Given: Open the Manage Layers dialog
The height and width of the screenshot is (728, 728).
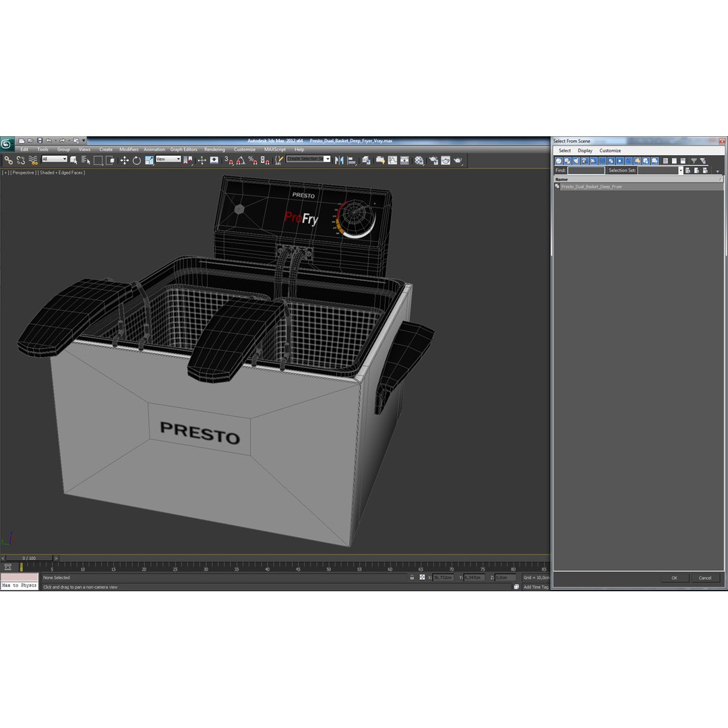Looking at the screenshot, I should (366, 160).
